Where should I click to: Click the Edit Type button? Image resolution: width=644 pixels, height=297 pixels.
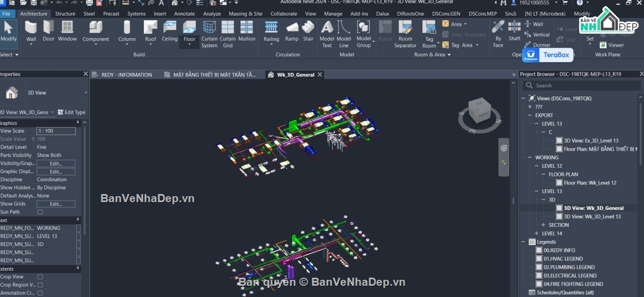[x=71, y=112]
